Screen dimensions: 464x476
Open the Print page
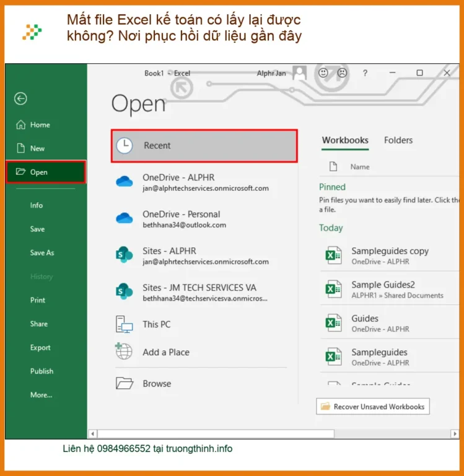(38, 300)
